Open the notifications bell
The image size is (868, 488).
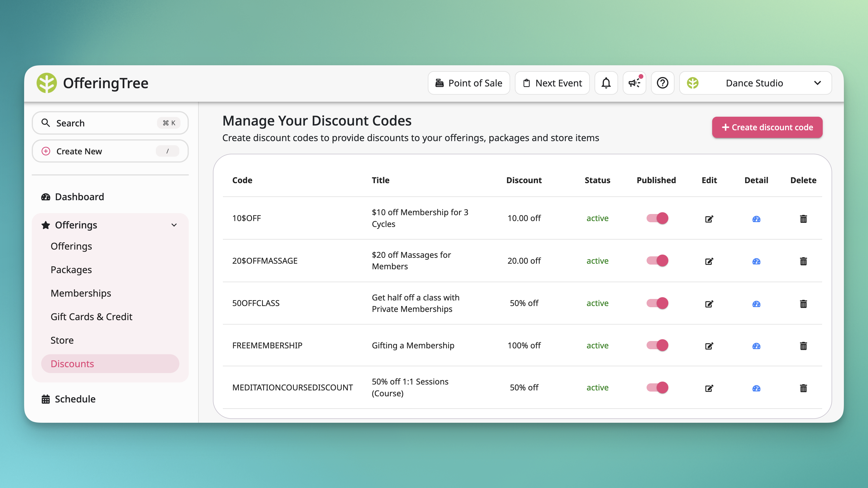[x=606, y=83]
